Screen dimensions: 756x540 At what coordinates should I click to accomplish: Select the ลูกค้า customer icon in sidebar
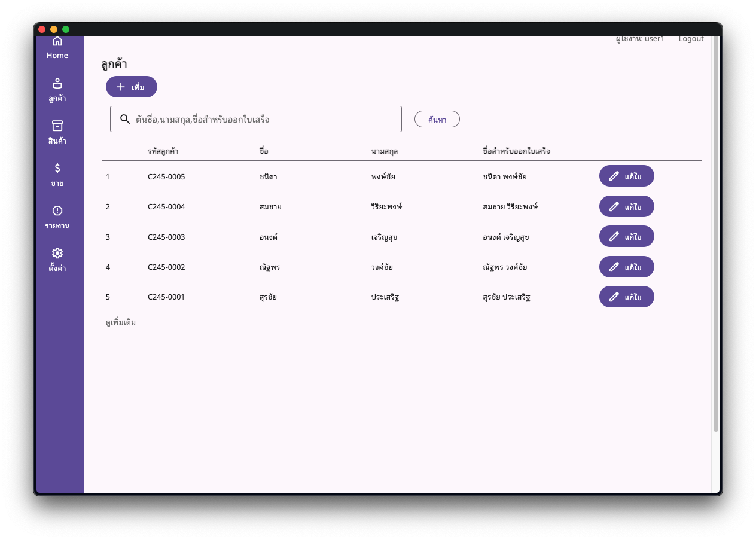(57, 84)
